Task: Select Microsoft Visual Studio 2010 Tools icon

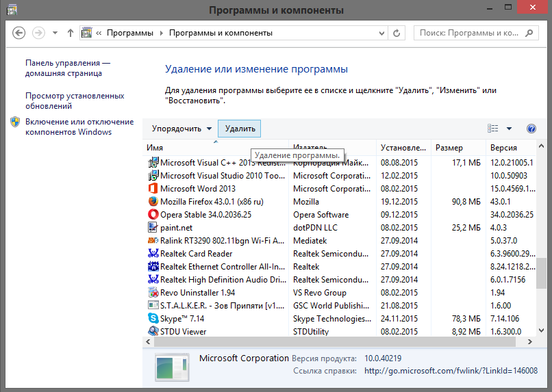Action: [153, 175]
